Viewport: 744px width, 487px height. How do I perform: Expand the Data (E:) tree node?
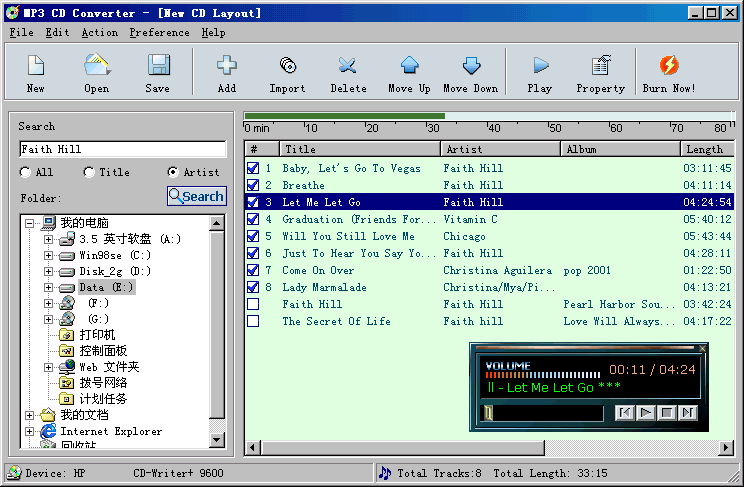[48, 288]
